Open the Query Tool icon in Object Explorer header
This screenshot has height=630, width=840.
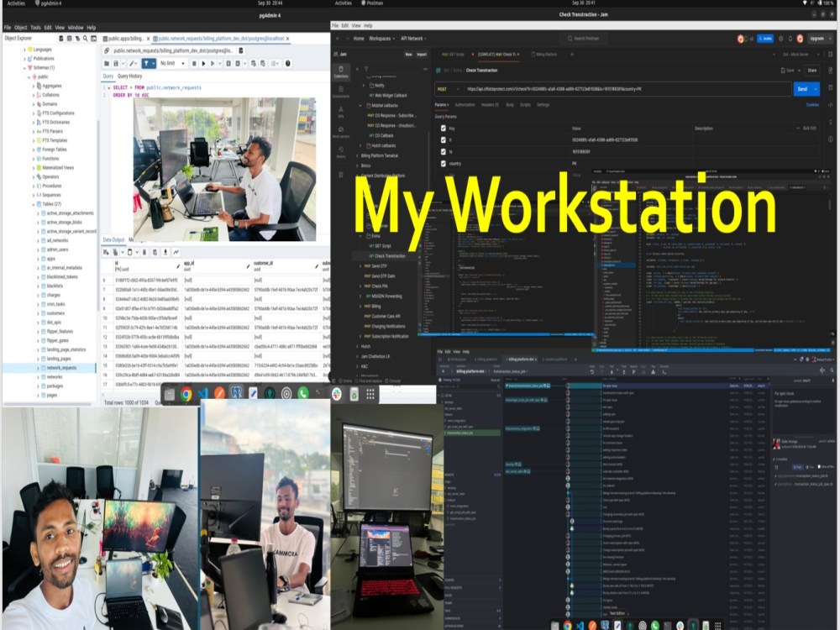[61, 39]
